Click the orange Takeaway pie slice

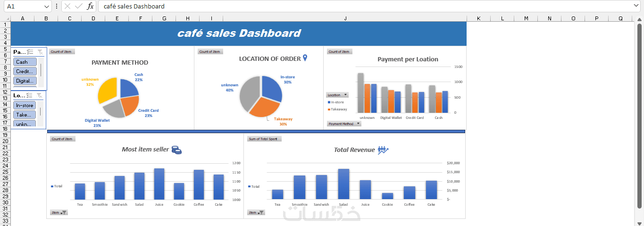click(264, 107)
